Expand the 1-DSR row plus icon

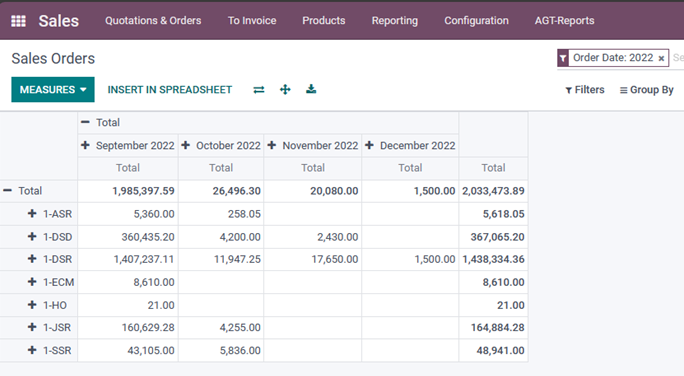point(32,259)
